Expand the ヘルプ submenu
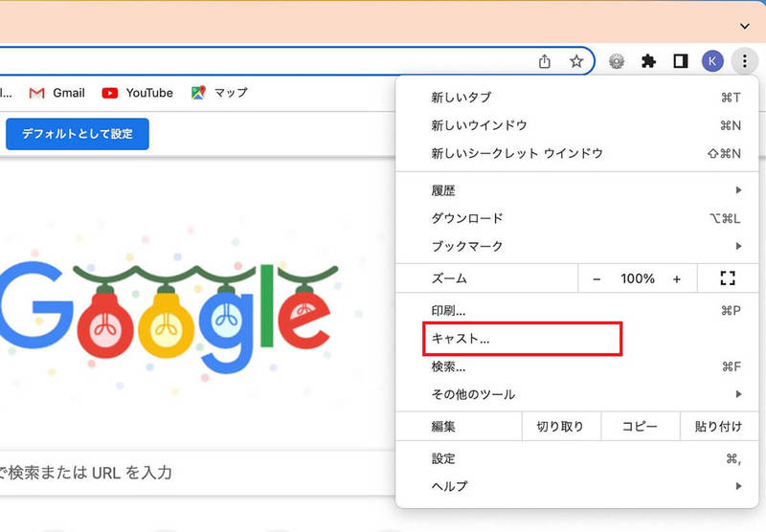The image size is (766, 532). click(x=577, y=487)
